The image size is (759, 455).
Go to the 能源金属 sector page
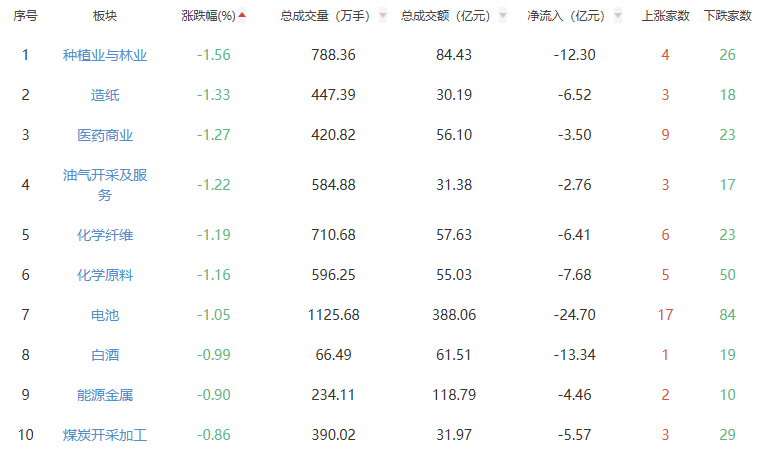[105, 395]
